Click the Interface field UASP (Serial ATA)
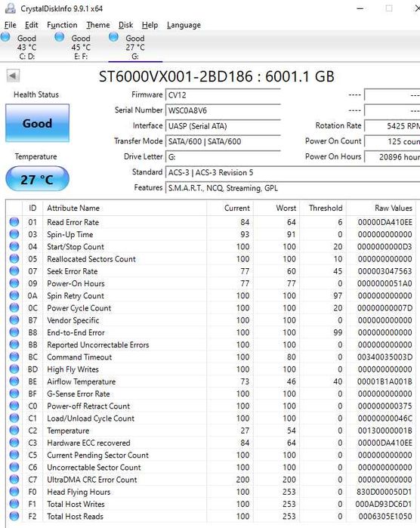Screen dimensions: 420x528 point(223,126)
